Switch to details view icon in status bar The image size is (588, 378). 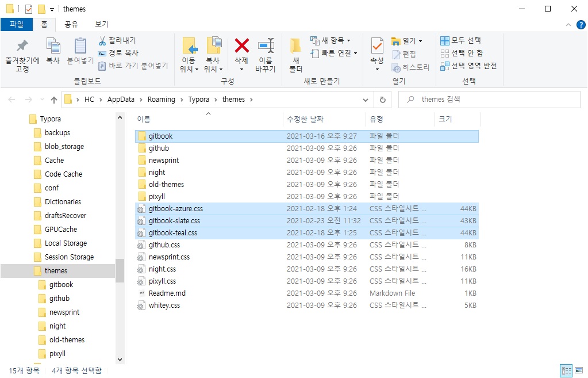566,371
